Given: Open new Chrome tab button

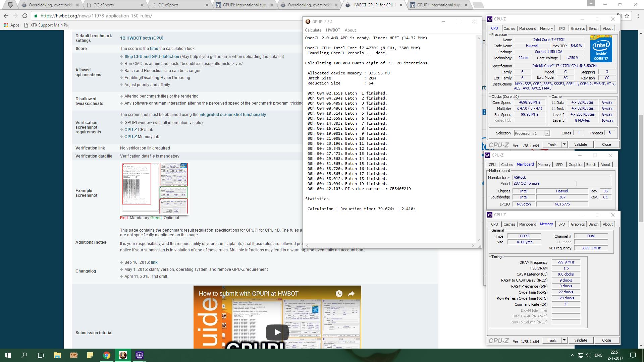Looking at the screenshot, I should click(478, 5).
